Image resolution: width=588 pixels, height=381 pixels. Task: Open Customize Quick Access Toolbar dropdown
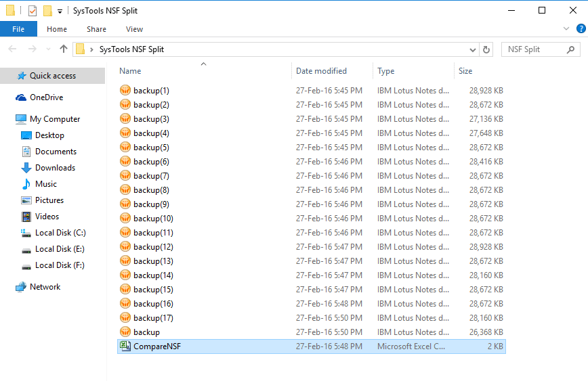pyautogui.click(x=60, y=12)
